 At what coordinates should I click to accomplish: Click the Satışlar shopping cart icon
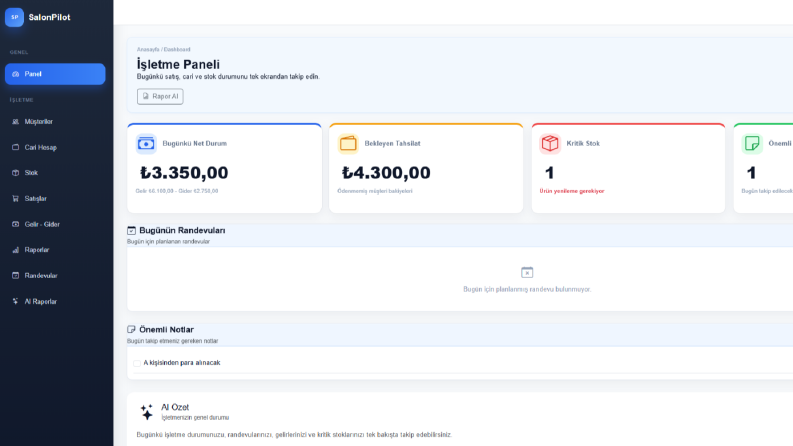click(x=16, y=199)
